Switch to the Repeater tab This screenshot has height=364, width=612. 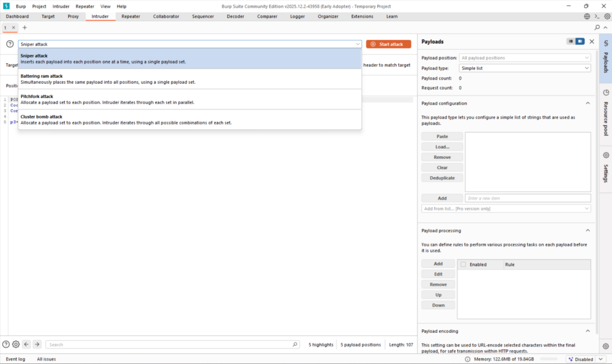[131, 16]
